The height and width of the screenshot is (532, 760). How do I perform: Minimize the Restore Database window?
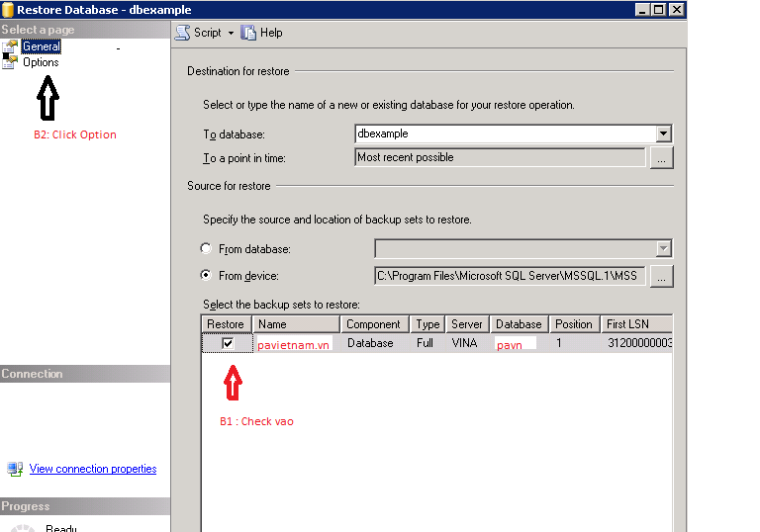tap(642, 10)
